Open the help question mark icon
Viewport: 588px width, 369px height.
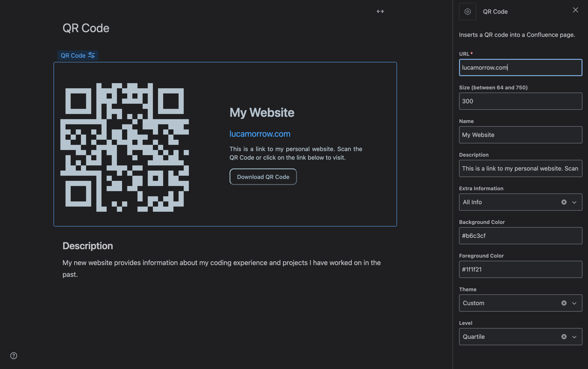14,355
